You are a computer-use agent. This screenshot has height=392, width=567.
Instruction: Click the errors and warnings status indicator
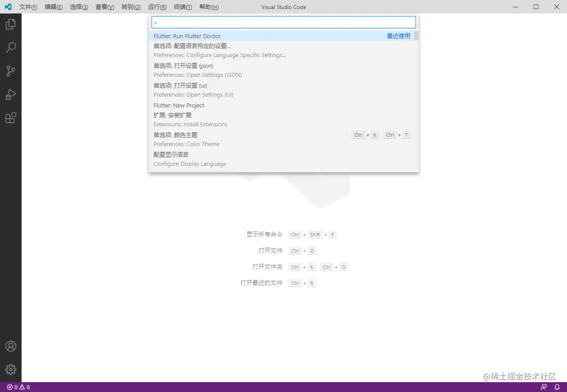(18, 387)
